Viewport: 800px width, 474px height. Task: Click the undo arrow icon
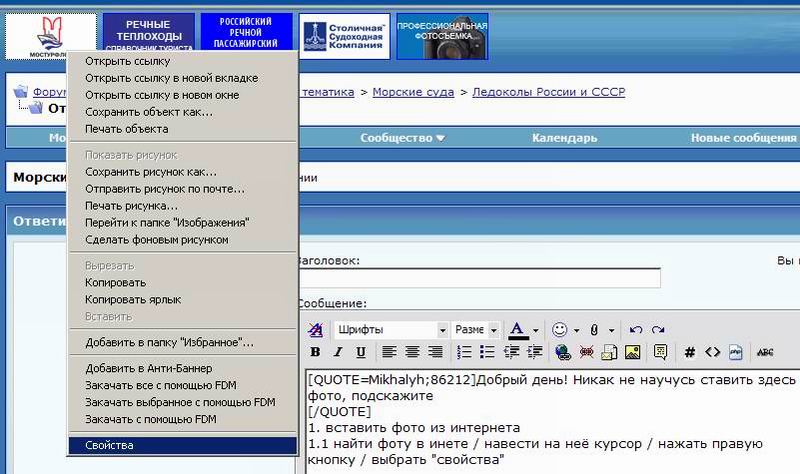(x=635, y=329)
